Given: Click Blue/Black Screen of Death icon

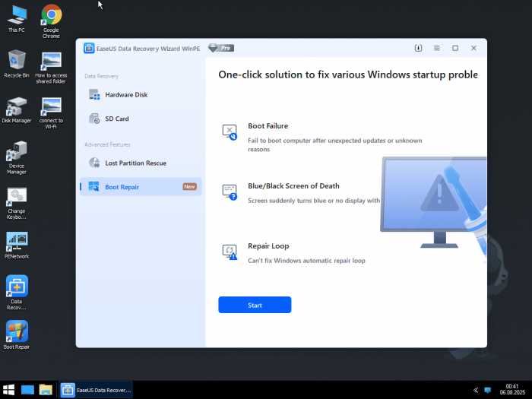Looking at the screenshot, I should pos(230,192).
